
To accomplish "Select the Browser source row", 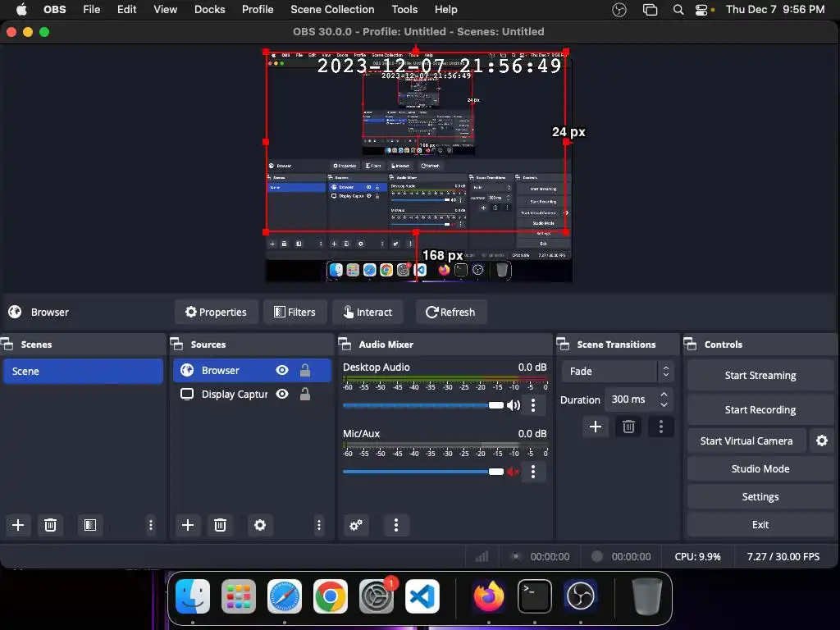I will (252, 370).
